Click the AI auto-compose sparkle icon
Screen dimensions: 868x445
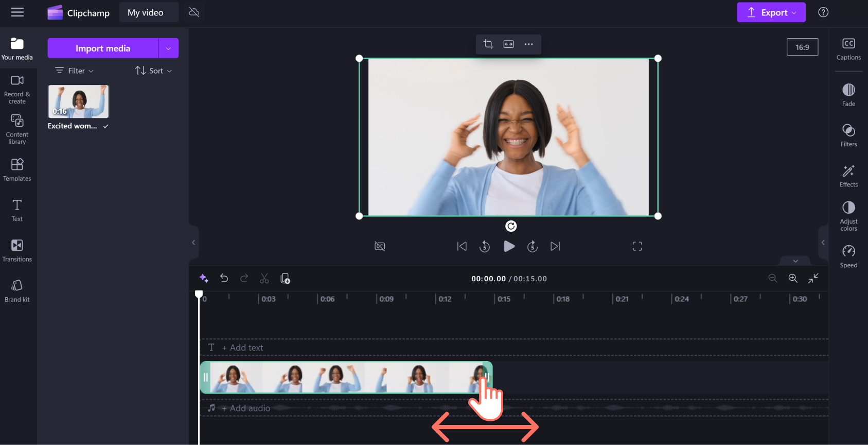click(x=204, y=278)
